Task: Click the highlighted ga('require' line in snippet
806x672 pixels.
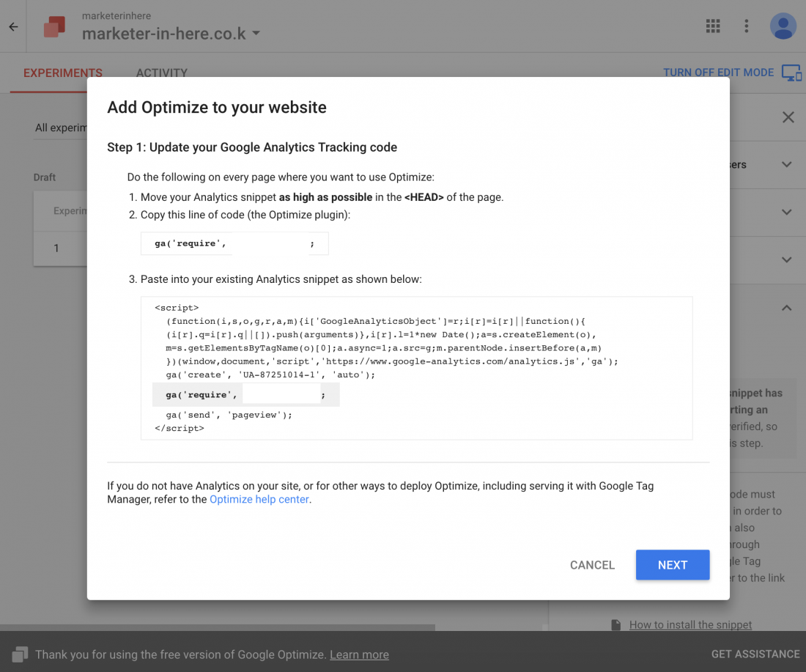Action: [x=245, y=395]
